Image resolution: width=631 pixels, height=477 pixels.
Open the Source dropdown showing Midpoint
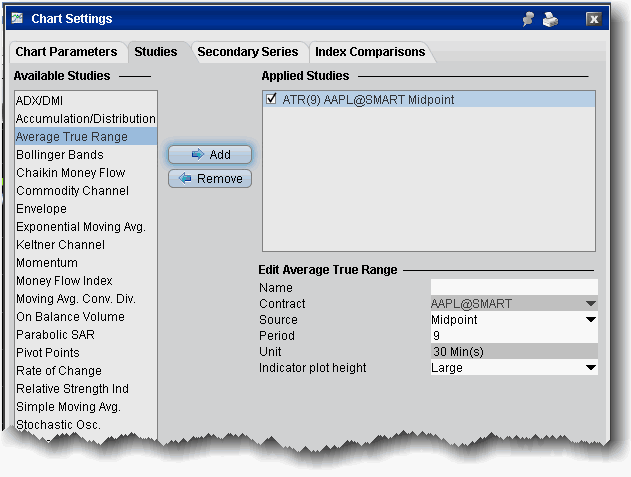[590, 320]
